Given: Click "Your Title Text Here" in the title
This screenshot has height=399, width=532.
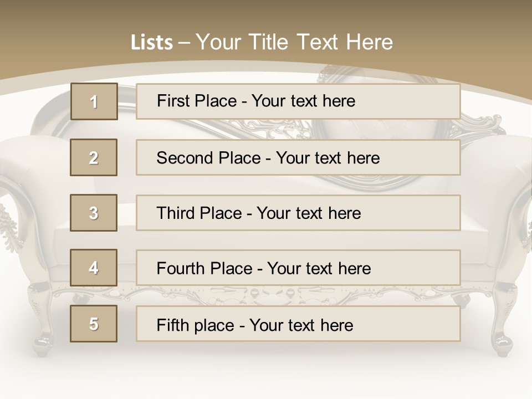Looking at the screenshot, I should coord(294,42).
